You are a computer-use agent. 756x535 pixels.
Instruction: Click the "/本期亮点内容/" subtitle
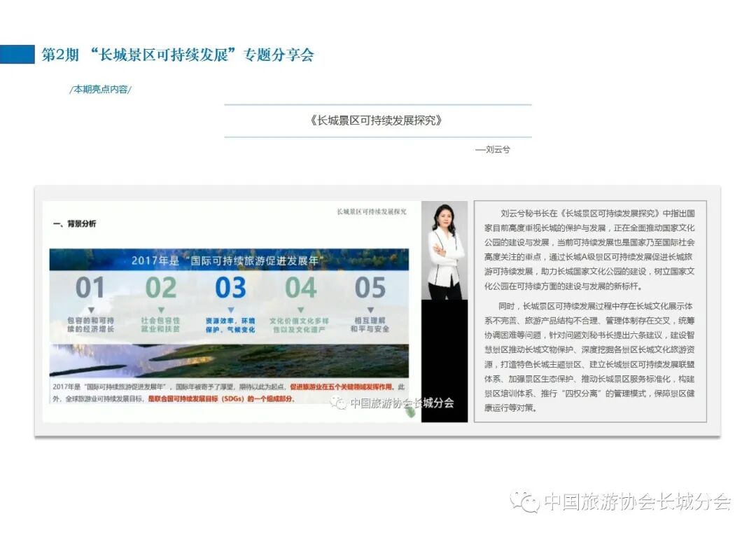(x=100, y=89)
